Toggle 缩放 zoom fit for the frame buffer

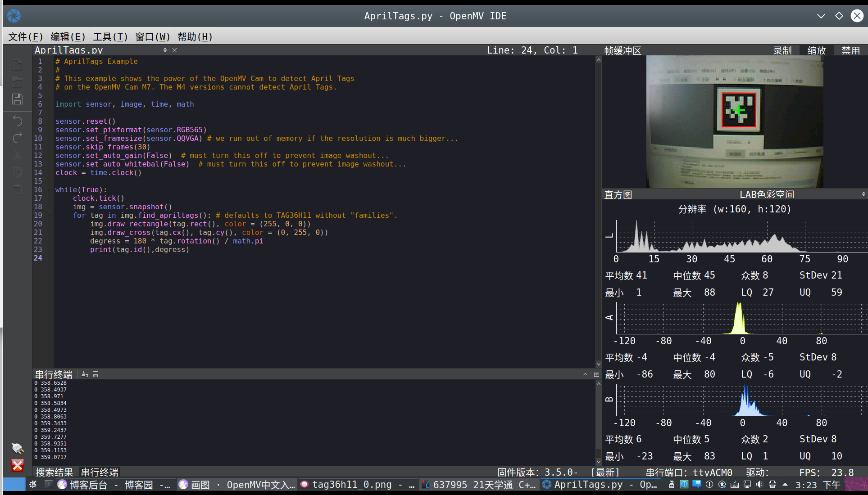(x=816, y=50)
